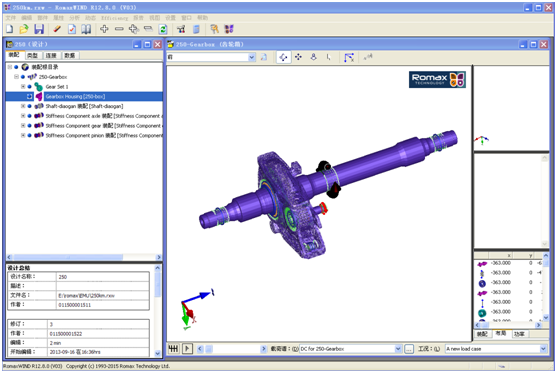Open a file with the folder icon
Viewport: 557px width, 373px height.
click(x=24, y=29)
